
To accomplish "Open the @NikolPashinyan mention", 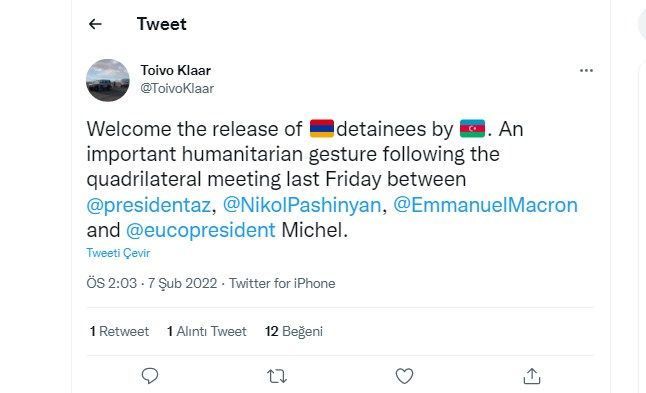I will (302, 205).
